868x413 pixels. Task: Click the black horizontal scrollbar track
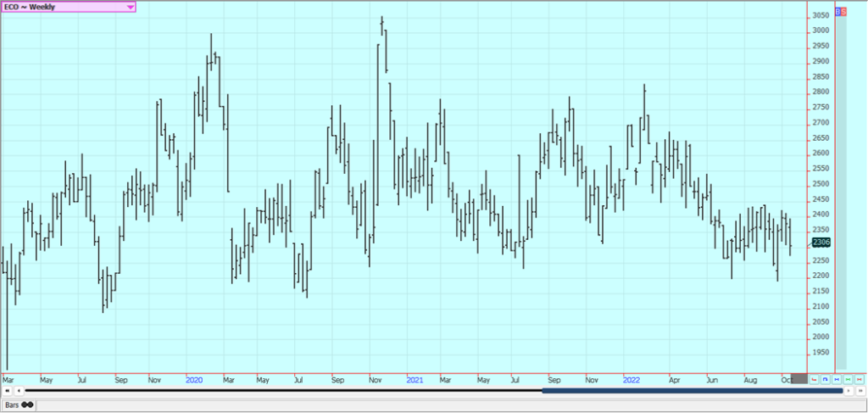point(283,391)
